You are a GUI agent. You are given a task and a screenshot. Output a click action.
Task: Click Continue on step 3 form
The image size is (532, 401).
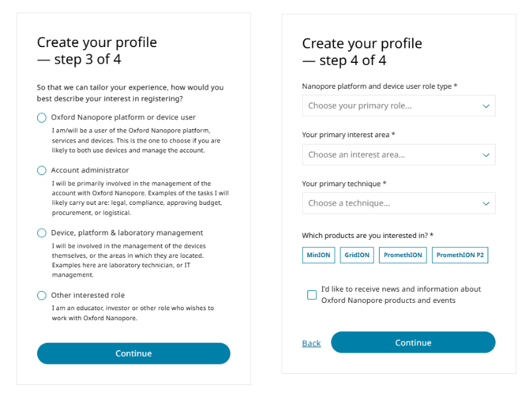click(x=133, y=353)
